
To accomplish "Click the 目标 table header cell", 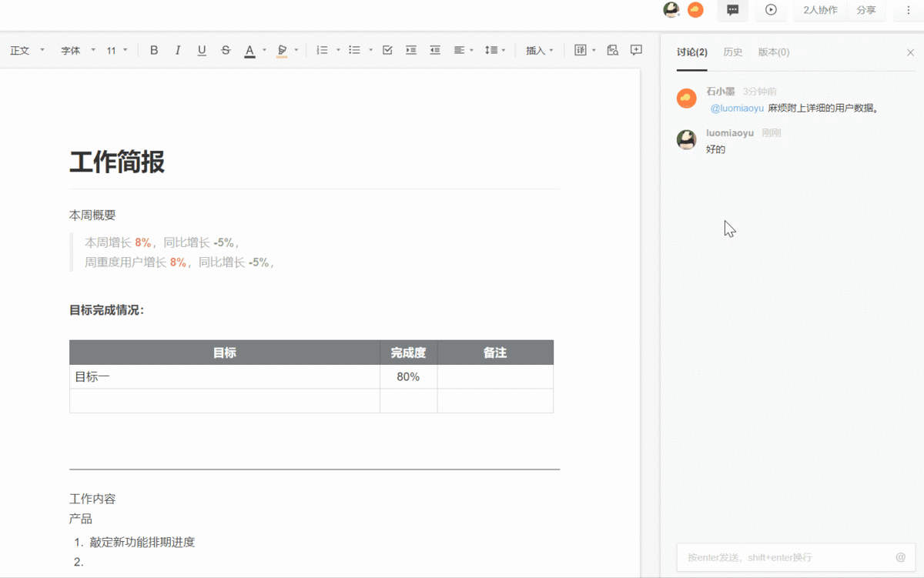I will tap(225, 352).
